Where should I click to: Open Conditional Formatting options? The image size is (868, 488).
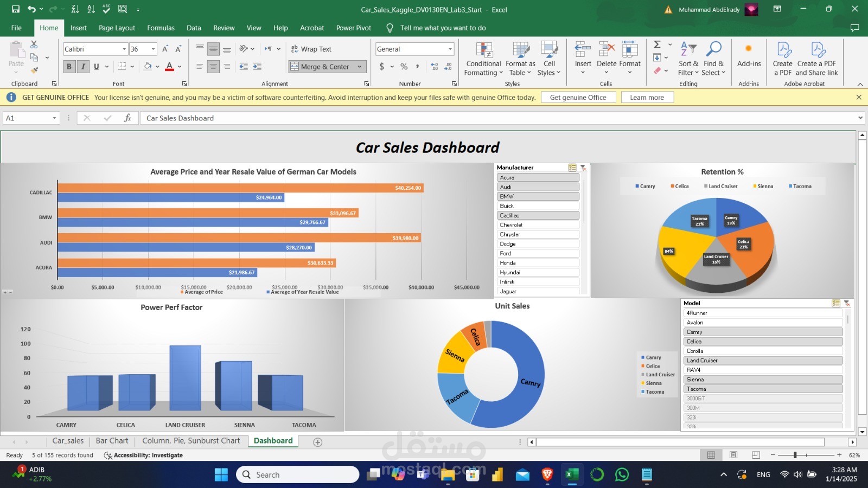482,58
